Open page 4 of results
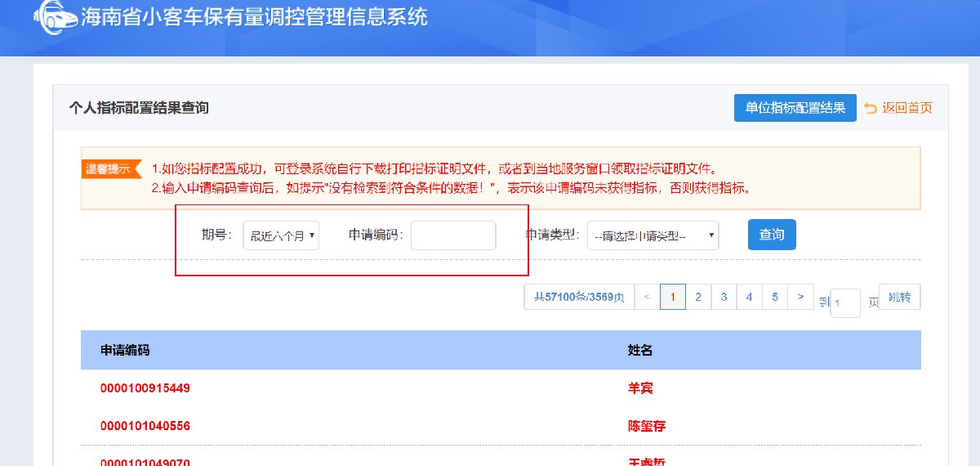 coord(749,297)
